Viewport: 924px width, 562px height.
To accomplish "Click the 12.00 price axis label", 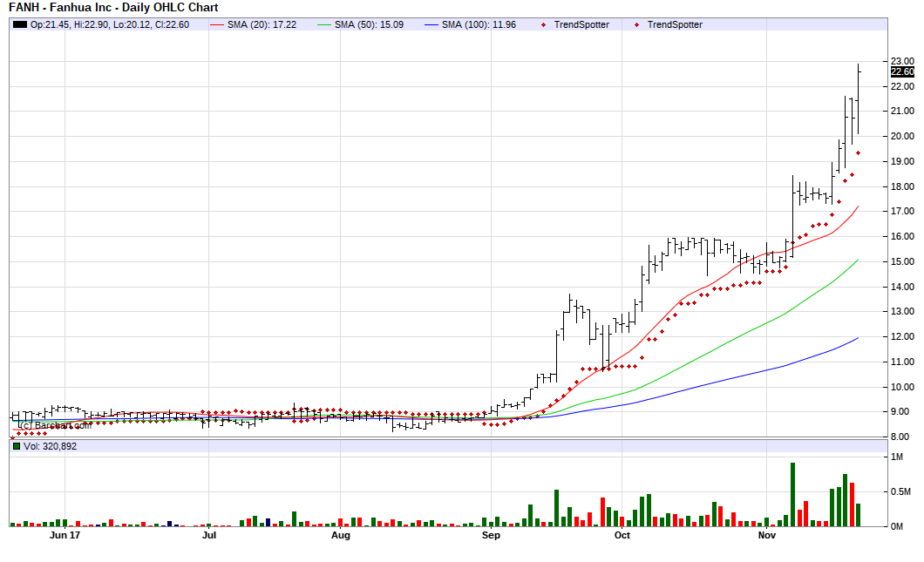I will [x=902, y=337].
